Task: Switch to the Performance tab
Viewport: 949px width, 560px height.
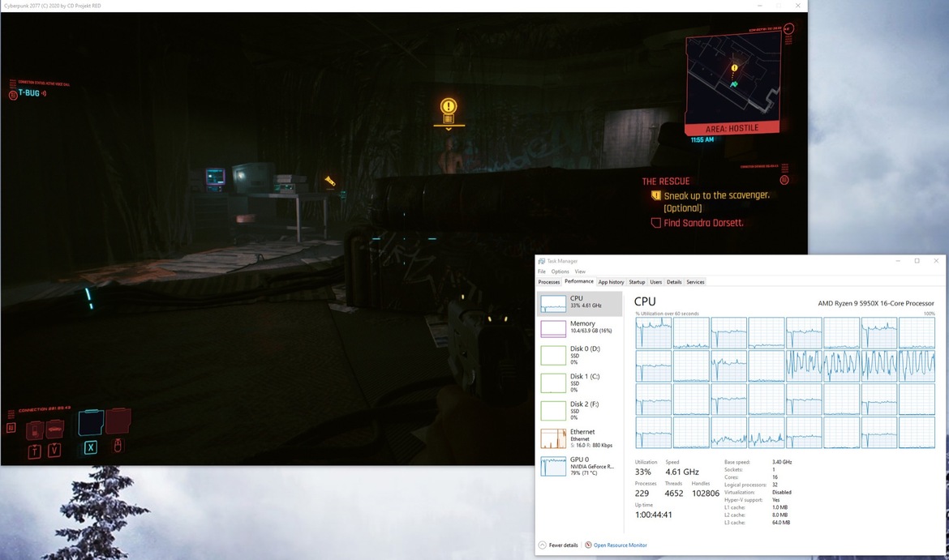Action: coord(578,281)
